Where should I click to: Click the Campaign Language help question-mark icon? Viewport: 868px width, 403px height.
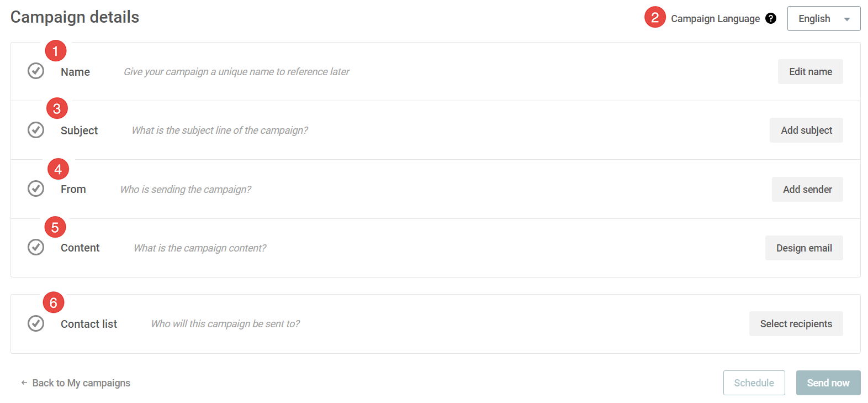(771, 18)
